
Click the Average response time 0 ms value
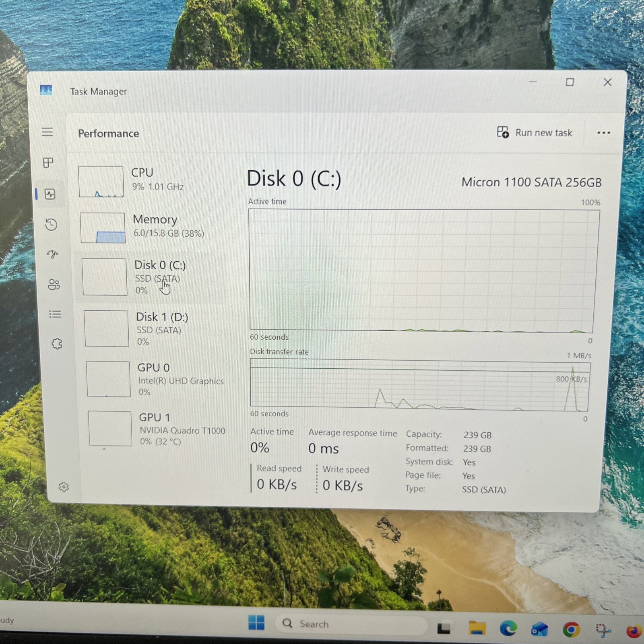click(x=324, y=448)
